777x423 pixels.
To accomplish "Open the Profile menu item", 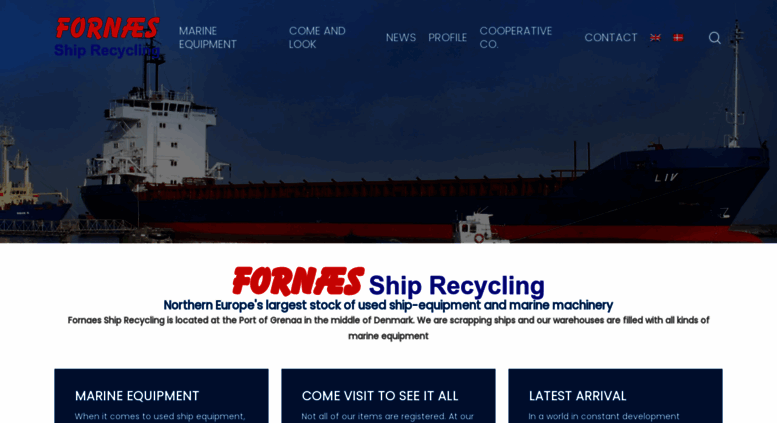I will click(x=447, y=38).
